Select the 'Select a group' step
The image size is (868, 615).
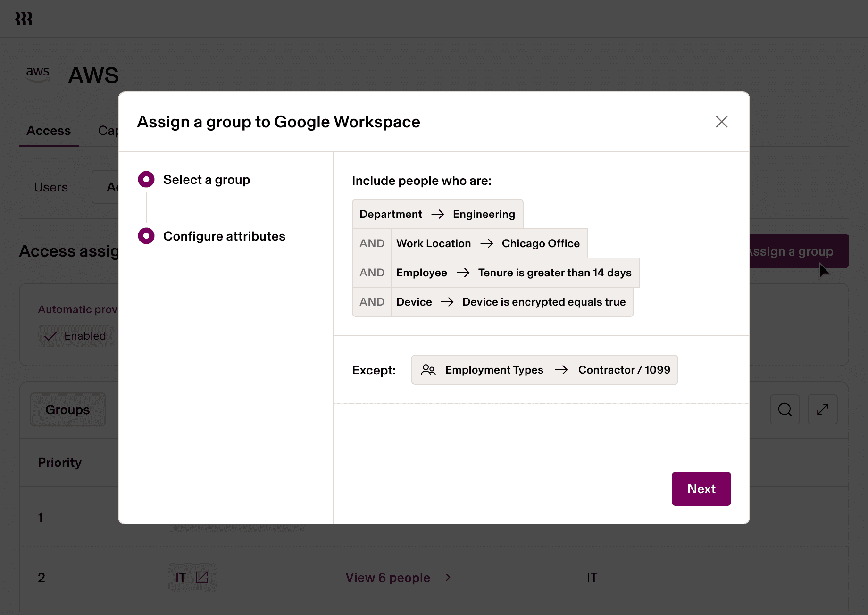click(194, 180)
